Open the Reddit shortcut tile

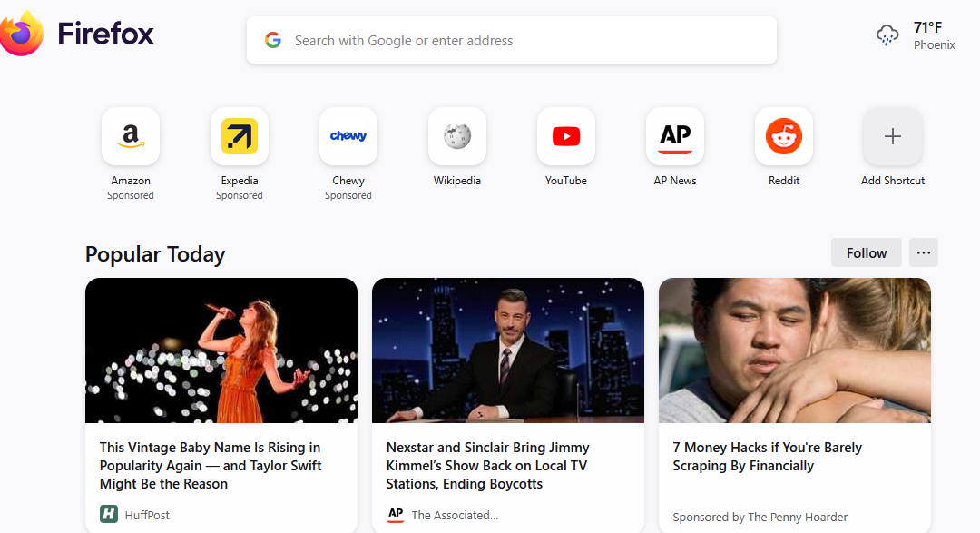tap(784, 136)
